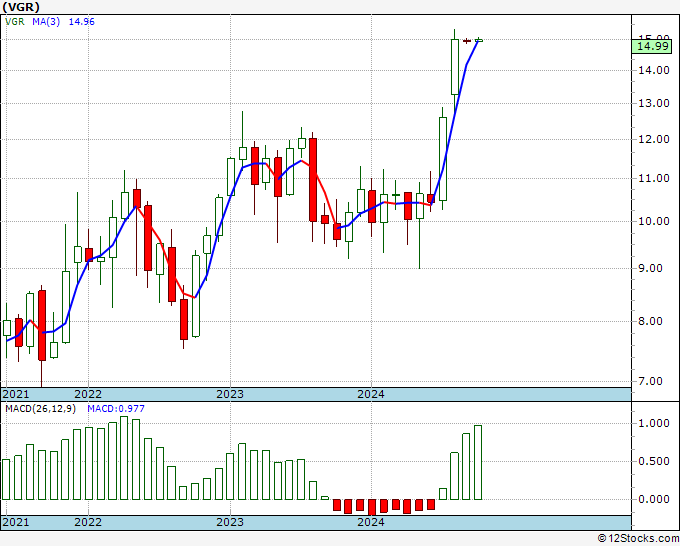Click the MACD(26,12,9) indicator label

pos(40,409)
